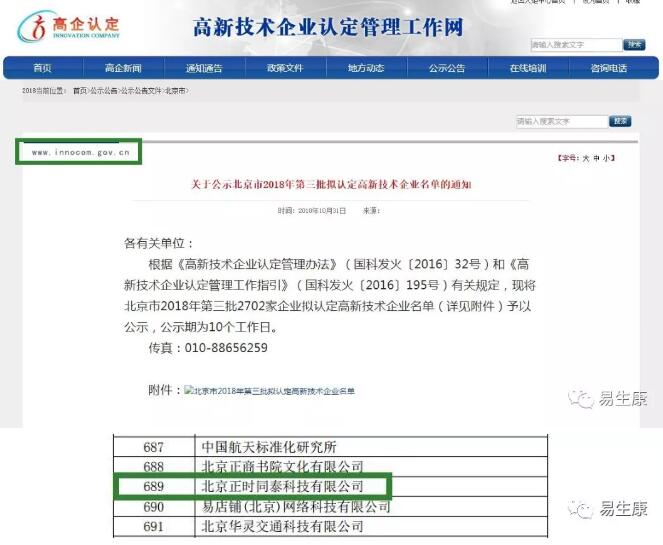Set font size to 大
Viewport: 663px width, 545px height.
coord(586,158)
